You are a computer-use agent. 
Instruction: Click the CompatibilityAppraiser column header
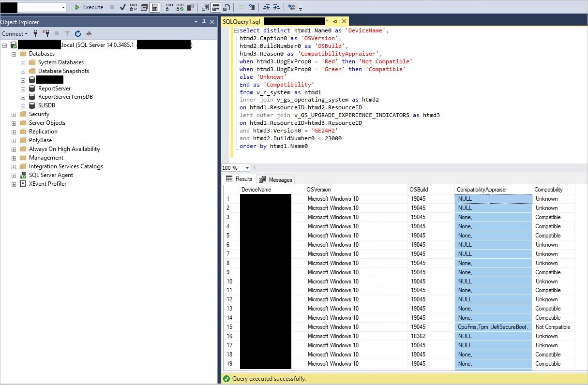(x=492, y=190)
